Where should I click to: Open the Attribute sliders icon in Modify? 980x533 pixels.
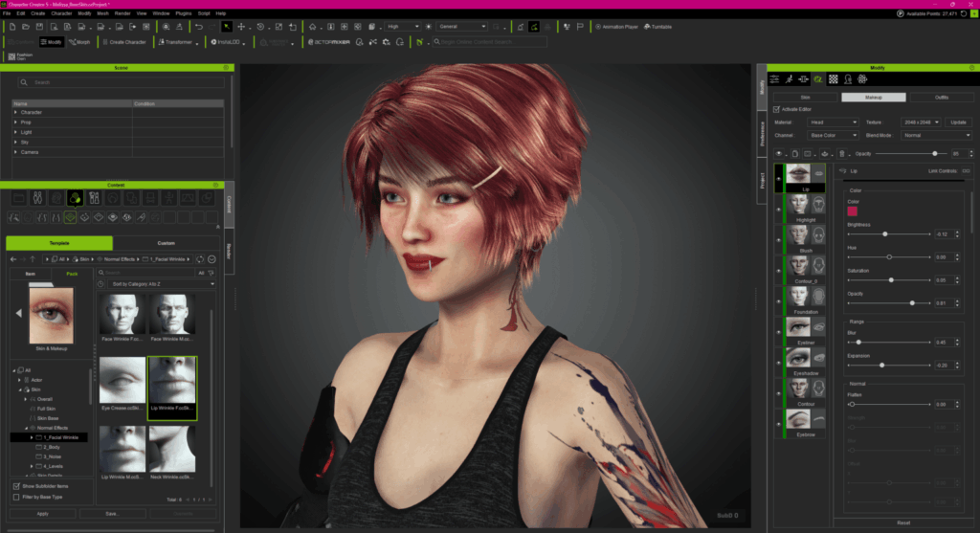pos(774,79)
